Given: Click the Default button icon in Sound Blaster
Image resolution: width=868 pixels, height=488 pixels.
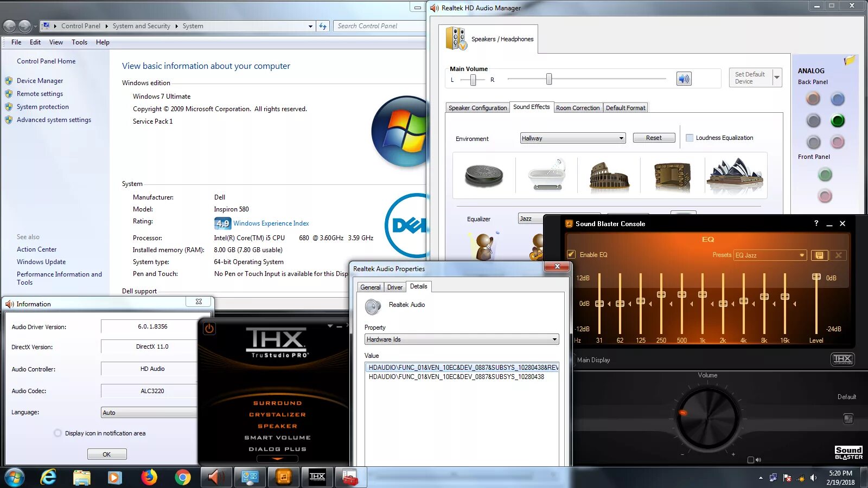Looking at the screenshot, I should pyautogui.click(x=848, y=419).
